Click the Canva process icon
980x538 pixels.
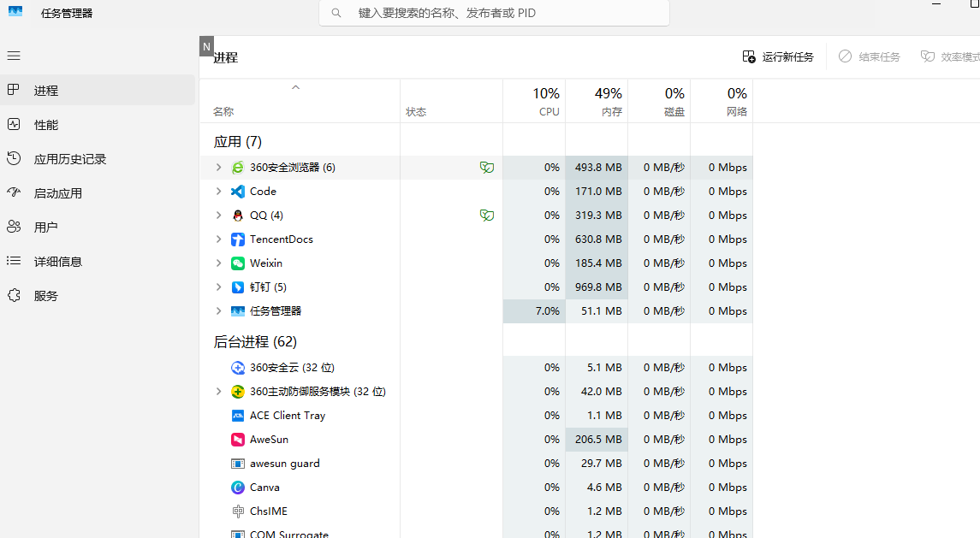(238, 488)
